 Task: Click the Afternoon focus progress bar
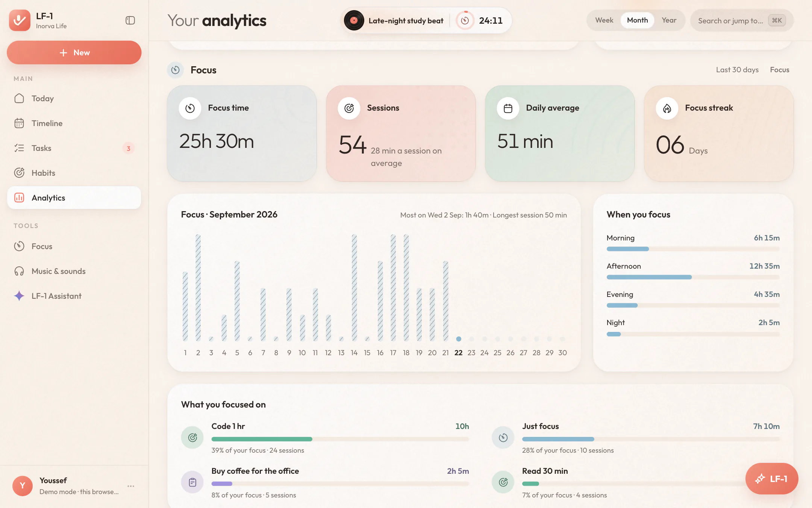point(693,277)
